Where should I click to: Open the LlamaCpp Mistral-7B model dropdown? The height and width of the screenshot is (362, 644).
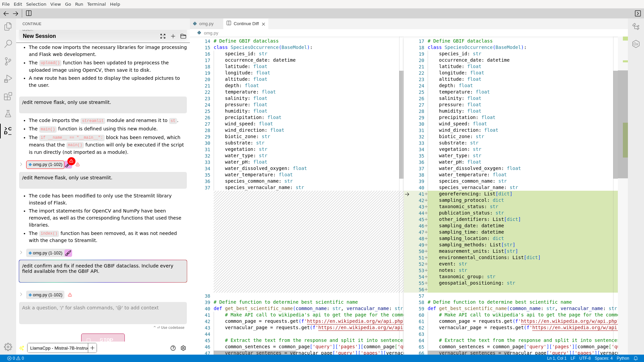click(58, 348)
